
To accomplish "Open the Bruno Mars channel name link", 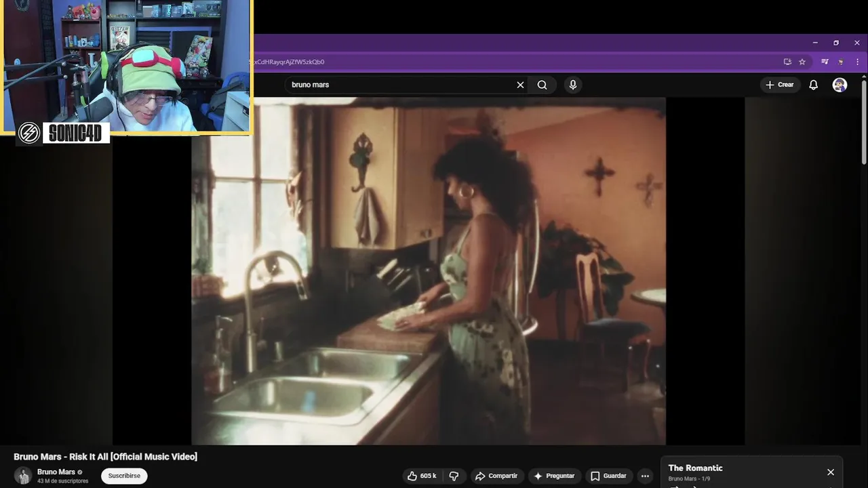I will (56, 472).
